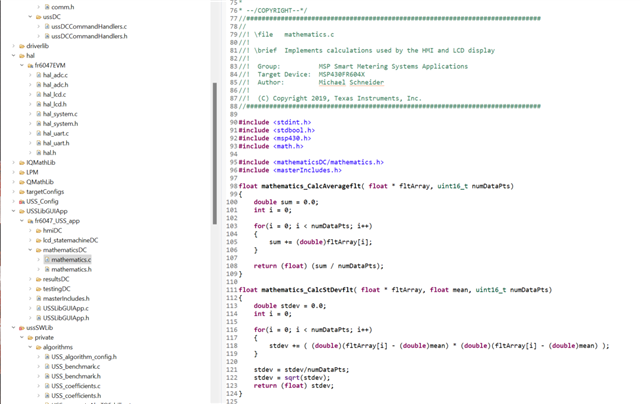Screen dimensions: 640x404
Task: Click hal_system.c file icon
Action: click(39, 114)
